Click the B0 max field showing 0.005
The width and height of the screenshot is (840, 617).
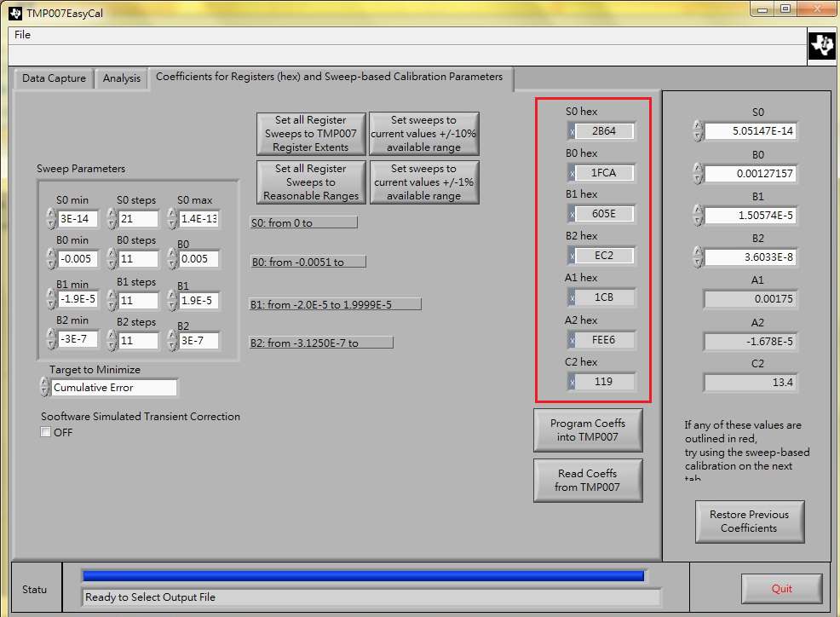[x=198, y=259]
